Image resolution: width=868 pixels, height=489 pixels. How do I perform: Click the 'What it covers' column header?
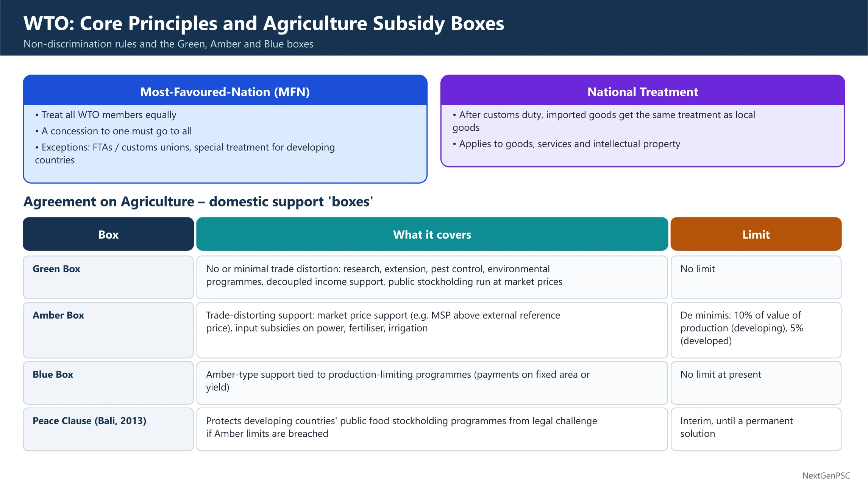[x=432, y=234]
